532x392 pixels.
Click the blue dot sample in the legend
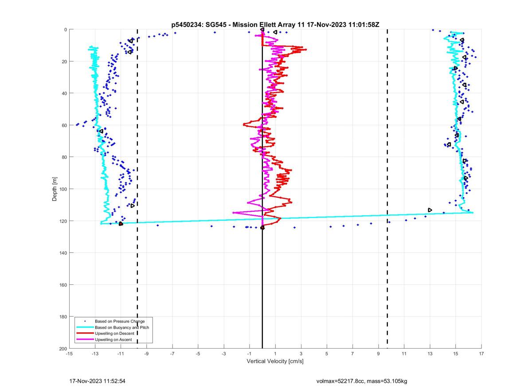pyautogui.click(x=85, y=321)
